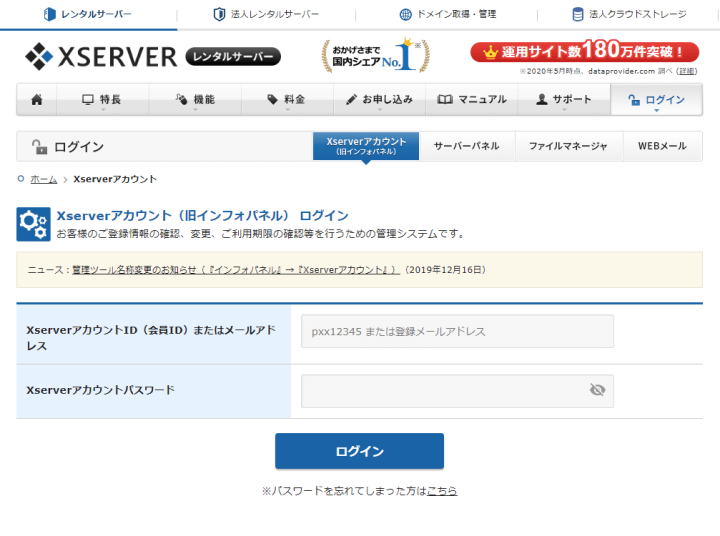The image size is (720, 536).
Task: Click the globe icon beside ドメイン取得・管理
Action: [405, 14]
